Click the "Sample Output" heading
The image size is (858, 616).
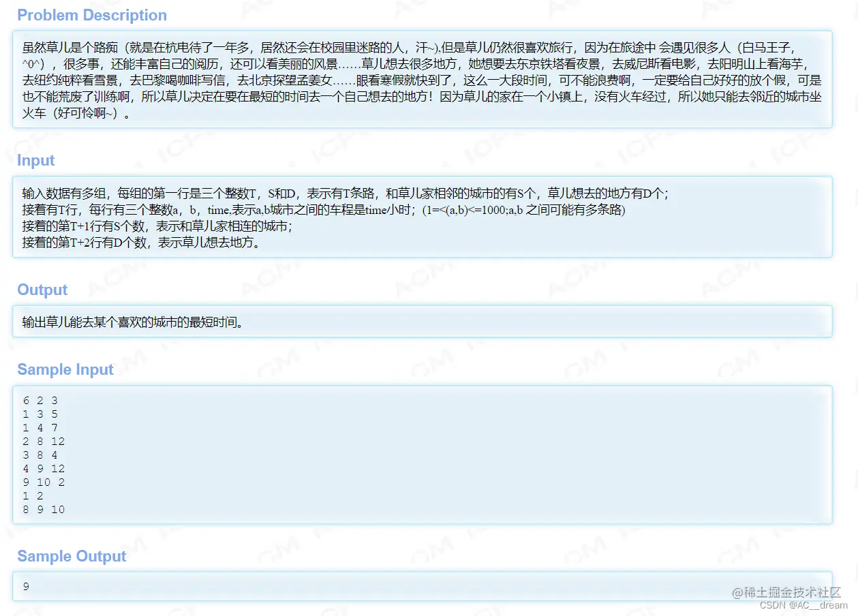pyautogui.click(x=72, y=556)
